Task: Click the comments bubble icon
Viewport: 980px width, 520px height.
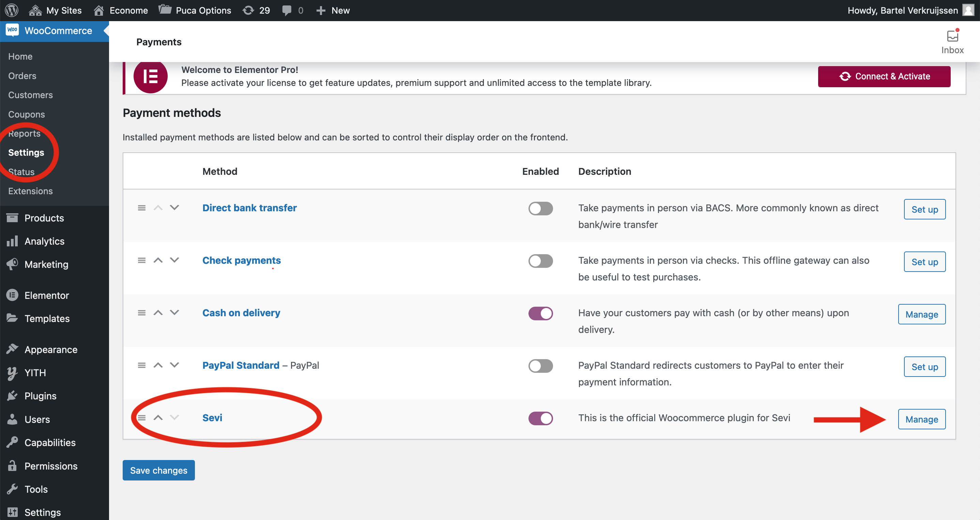Action: pos(287,10)
